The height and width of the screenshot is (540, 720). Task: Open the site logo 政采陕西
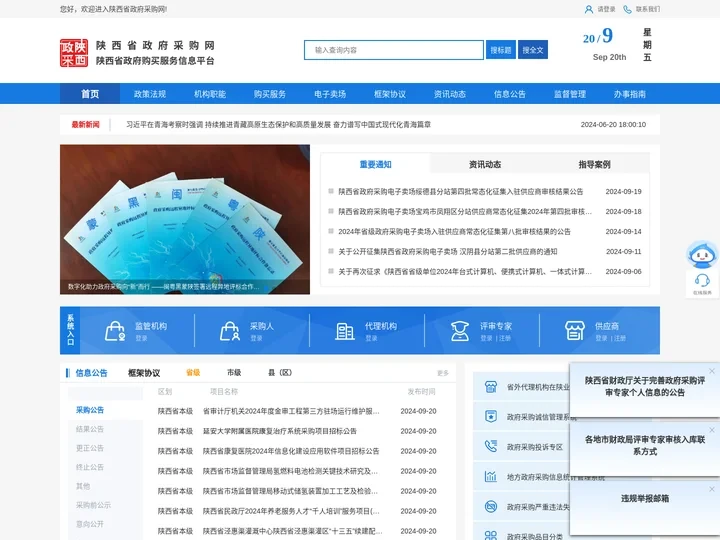pos(74,53)
